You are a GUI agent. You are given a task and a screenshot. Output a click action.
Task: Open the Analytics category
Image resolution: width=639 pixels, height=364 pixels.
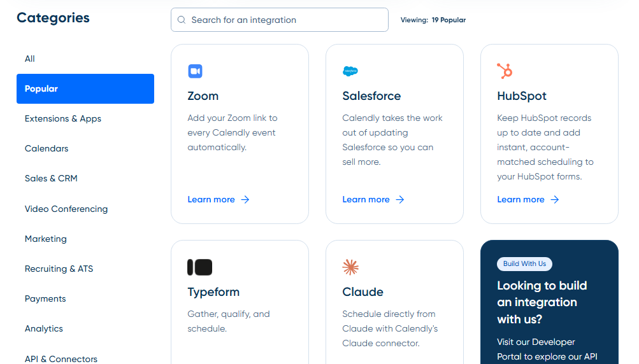tap(85, 328)
